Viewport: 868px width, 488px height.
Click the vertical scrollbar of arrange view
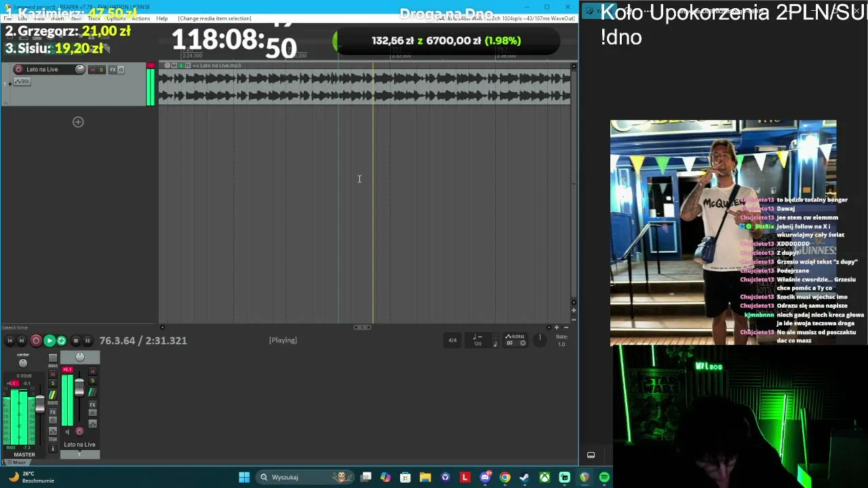coord(574,183)
